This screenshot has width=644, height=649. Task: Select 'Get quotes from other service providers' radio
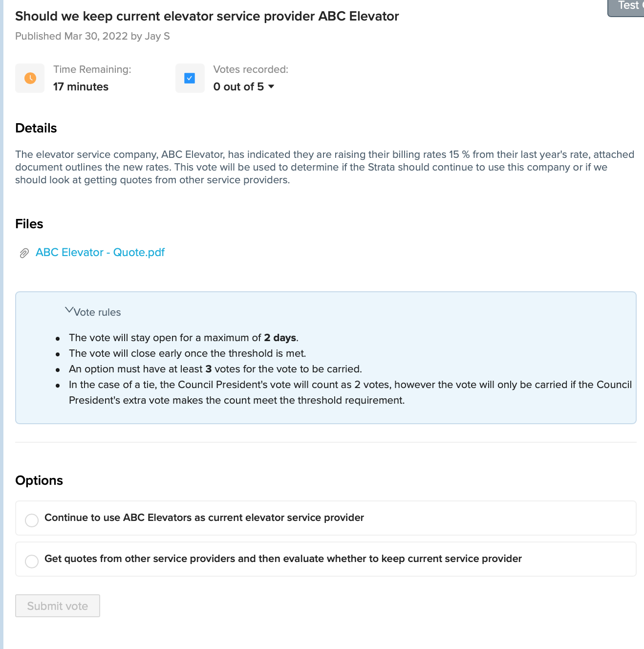tap(32, 562)
